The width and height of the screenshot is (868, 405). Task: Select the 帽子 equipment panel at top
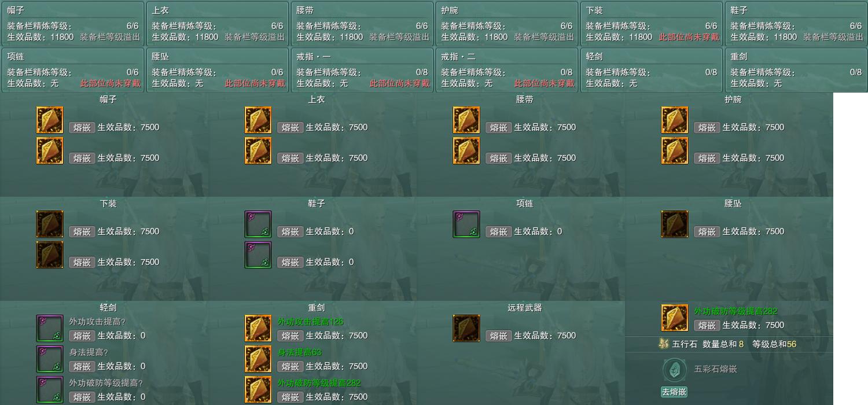[72, 24]
